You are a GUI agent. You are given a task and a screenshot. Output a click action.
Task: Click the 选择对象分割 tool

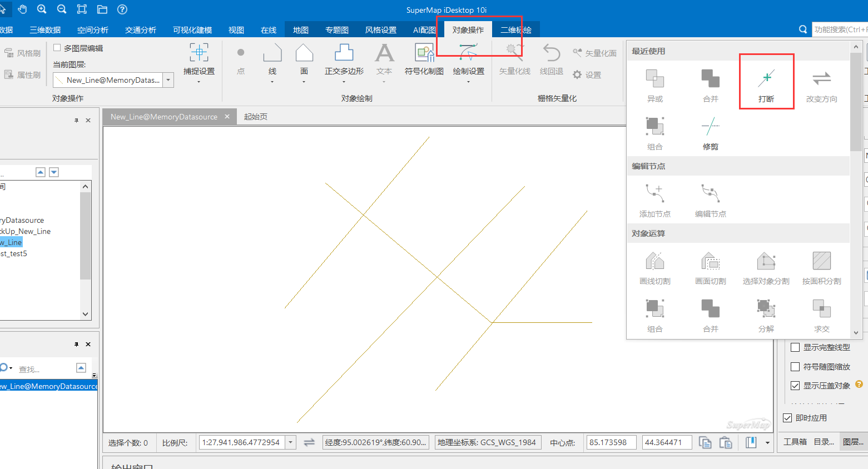766,268
